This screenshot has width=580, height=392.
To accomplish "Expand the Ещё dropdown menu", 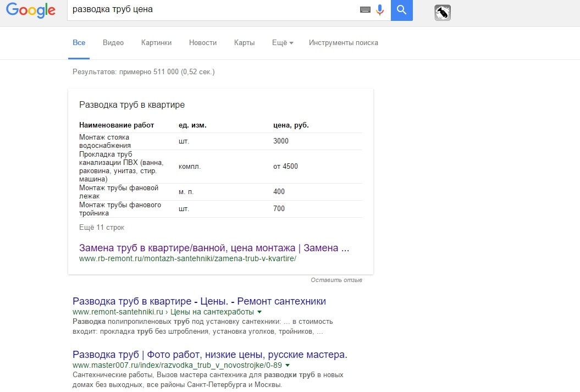I will pyautogui.click(x=283, y=43).
